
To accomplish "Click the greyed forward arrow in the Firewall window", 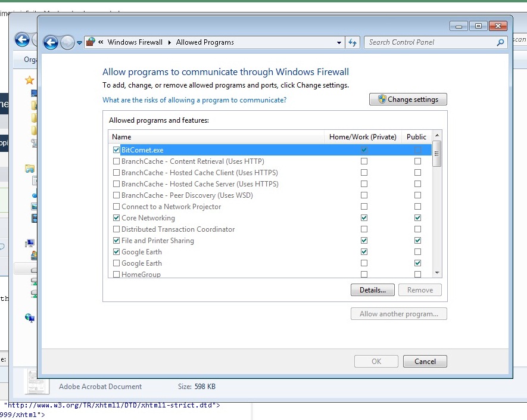I will [67, 42].
